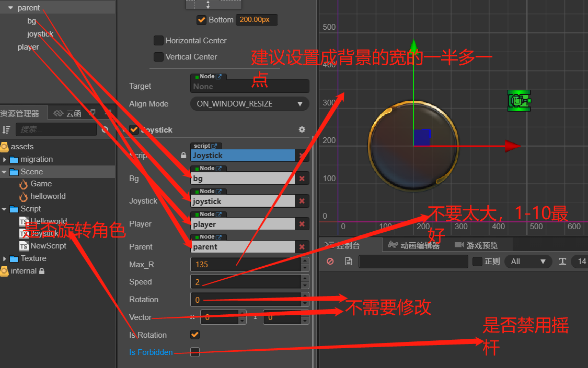Toggle the console 正则 regex checkbox
The width and height of the screenshot is (588, 368).
pos(477,262)
